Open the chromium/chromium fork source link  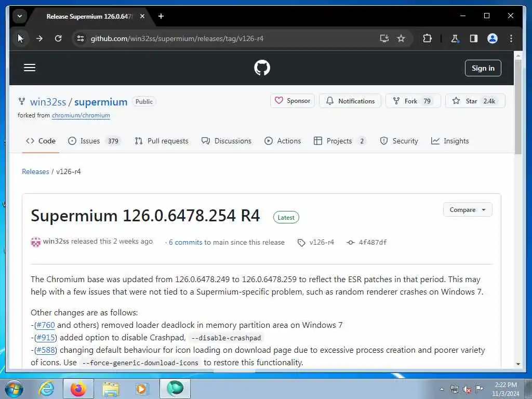81,115
